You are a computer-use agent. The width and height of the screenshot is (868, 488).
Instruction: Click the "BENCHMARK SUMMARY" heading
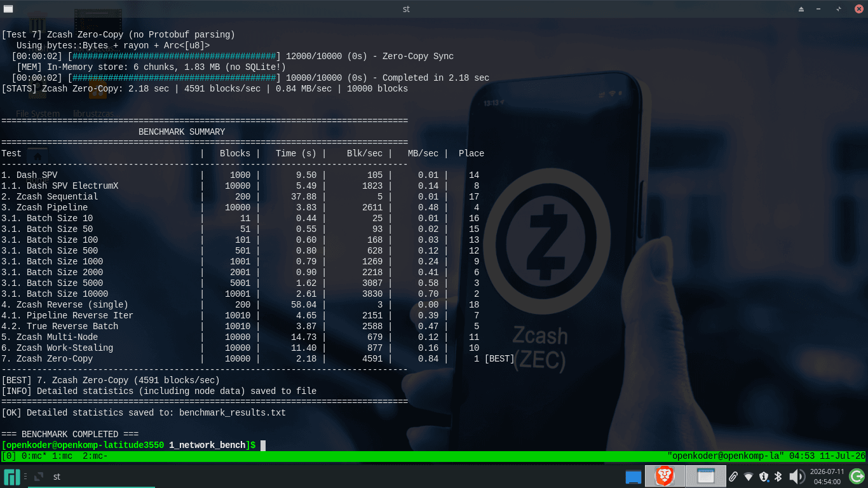(x=182, y=132)
